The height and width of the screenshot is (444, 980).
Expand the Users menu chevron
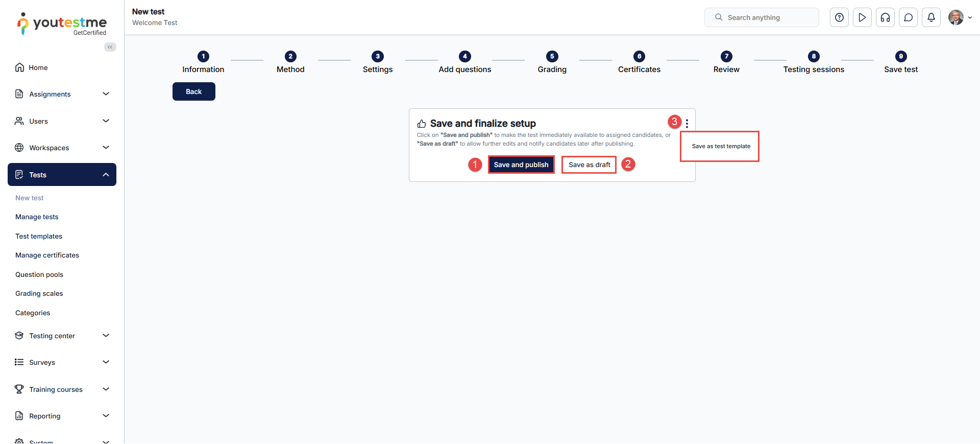106,121
